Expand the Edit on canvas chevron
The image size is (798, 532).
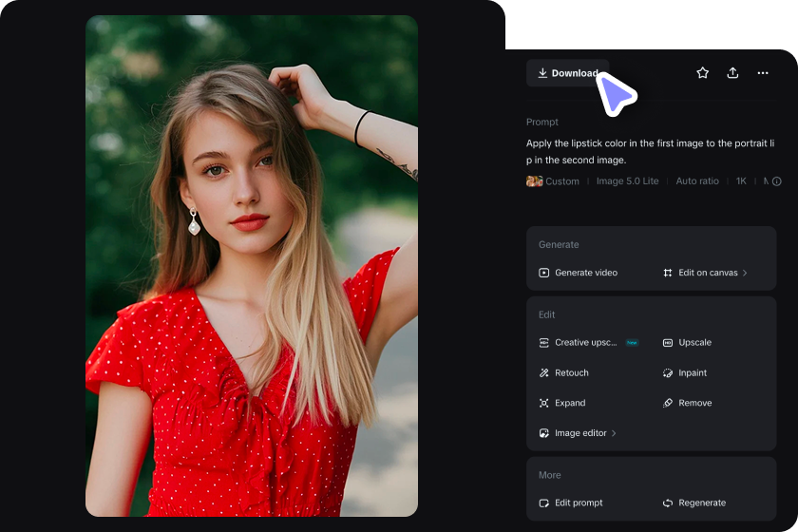(745, 273)
